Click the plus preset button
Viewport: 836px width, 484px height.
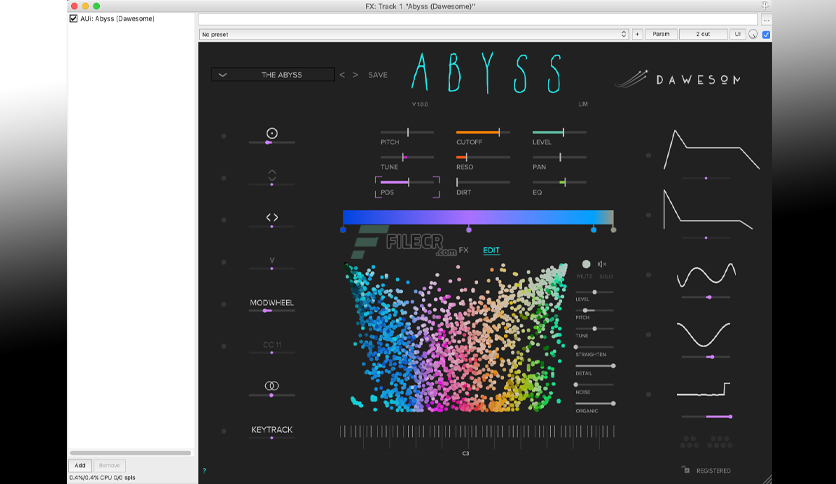(x=637, y=34)
